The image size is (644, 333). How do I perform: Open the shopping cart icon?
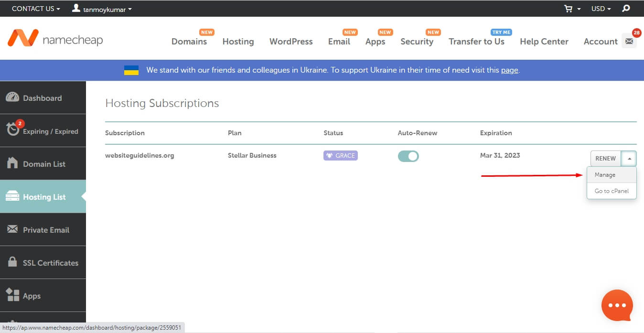tap(568, 9)
